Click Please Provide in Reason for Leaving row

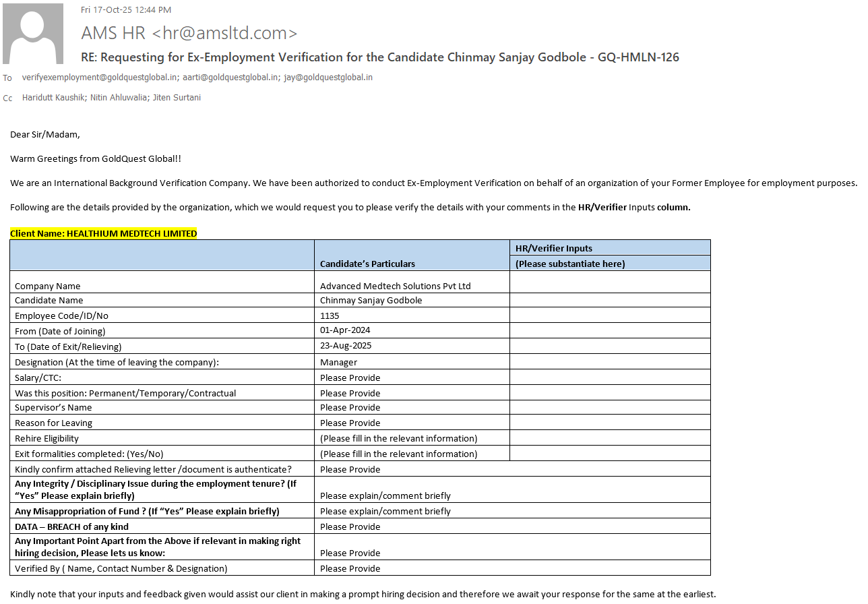(350, 423)
